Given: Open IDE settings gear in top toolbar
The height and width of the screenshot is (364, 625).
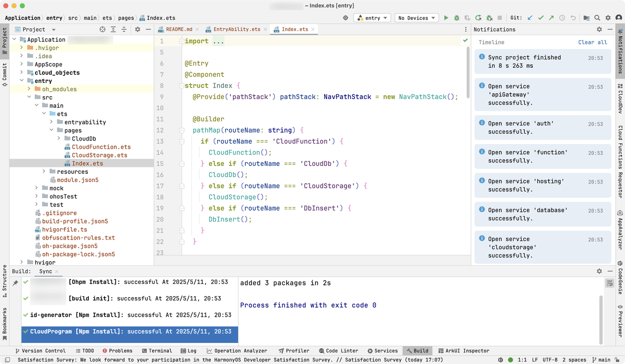Looking at the screenshot, I should (x=608, y=18).
